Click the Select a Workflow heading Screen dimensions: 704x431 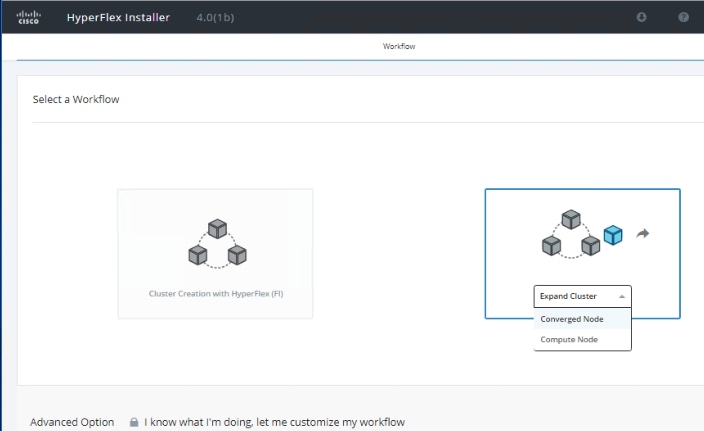coord(76,99)
